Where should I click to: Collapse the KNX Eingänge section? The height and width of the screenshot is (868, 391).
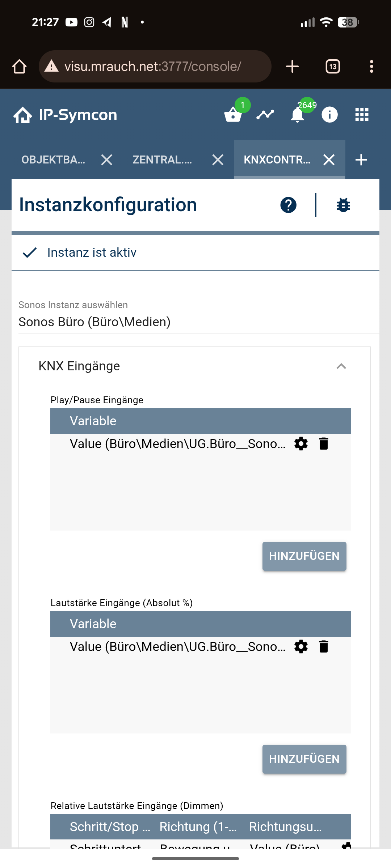(341, 366)
